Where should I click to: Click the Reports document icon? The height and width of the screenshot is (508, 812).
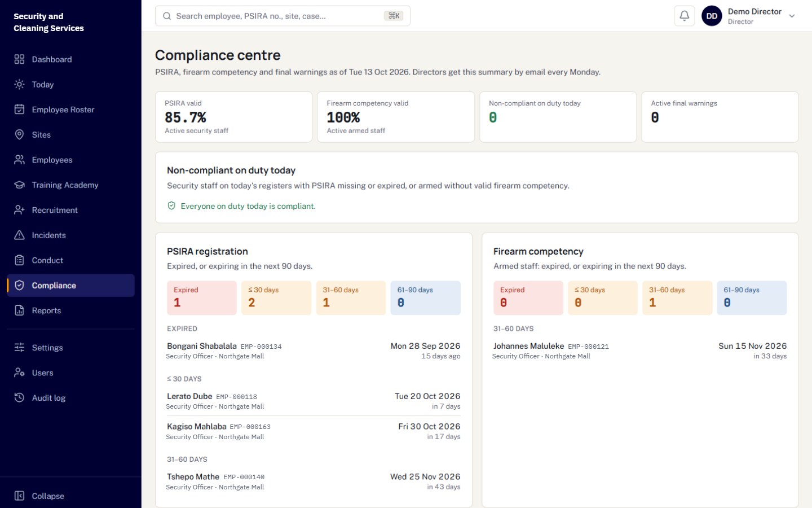(x=19, y=310)
